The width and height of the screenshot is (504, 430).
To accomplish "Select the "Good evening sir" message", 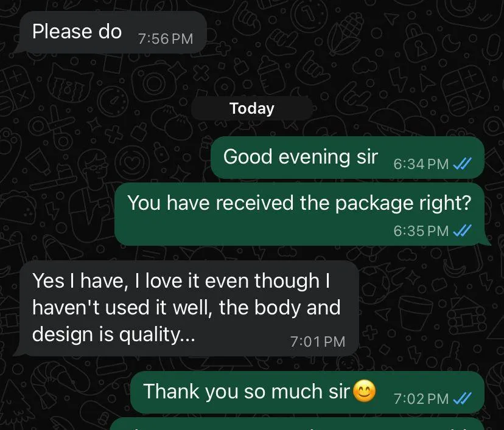I will [348, 158].
